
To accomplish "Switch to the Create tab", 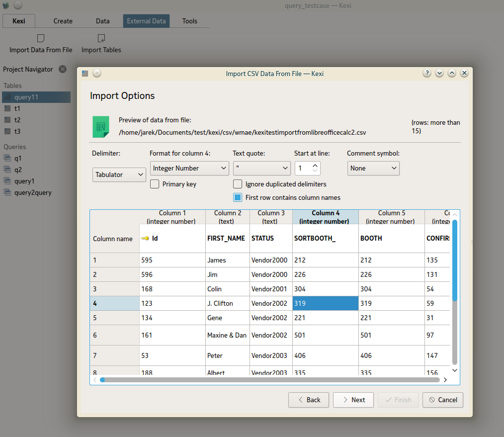I will 63,21.
